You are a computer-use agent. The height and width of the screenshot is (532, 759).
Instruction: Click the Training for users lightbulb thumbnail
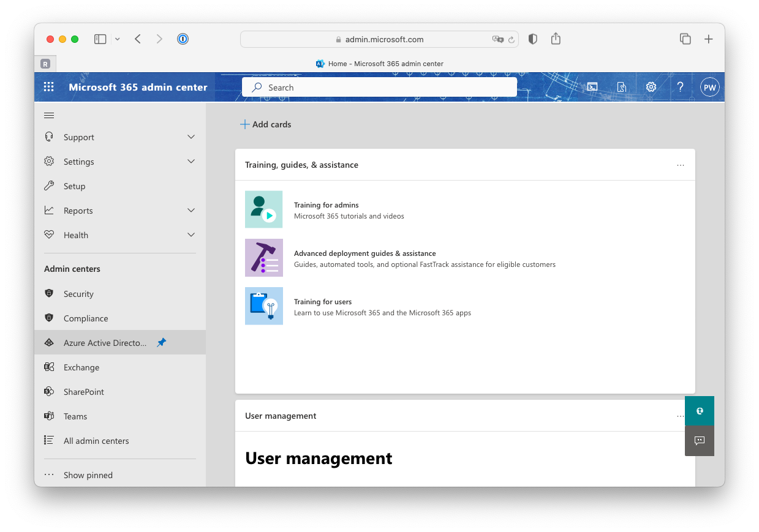[264, 306]
